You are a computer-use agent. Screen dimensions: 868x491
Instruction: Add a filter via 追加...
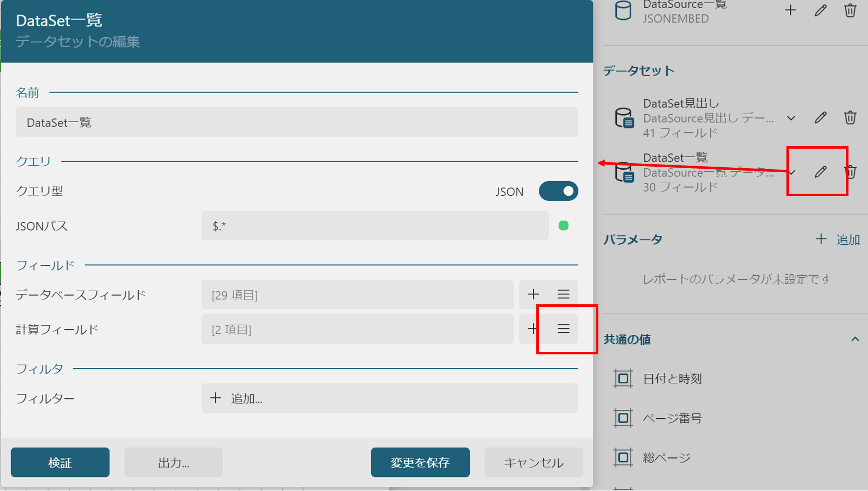390,398
